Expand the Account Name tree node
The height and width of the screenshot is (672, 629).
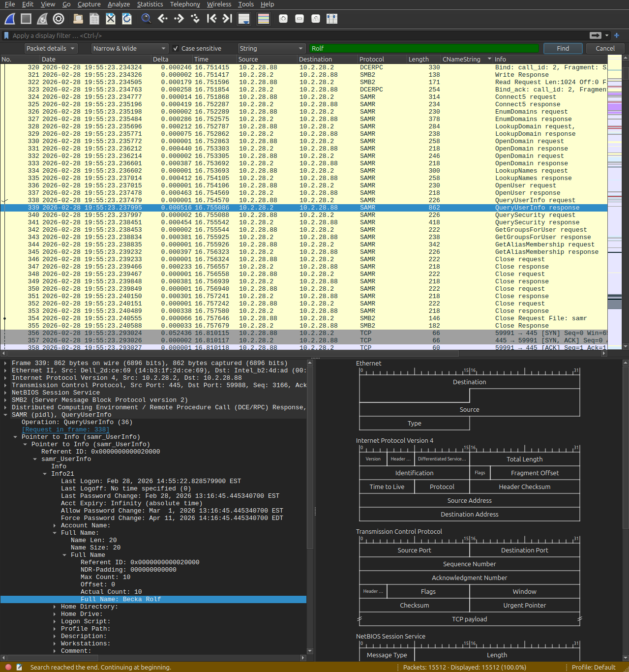(x=55, y=525)
